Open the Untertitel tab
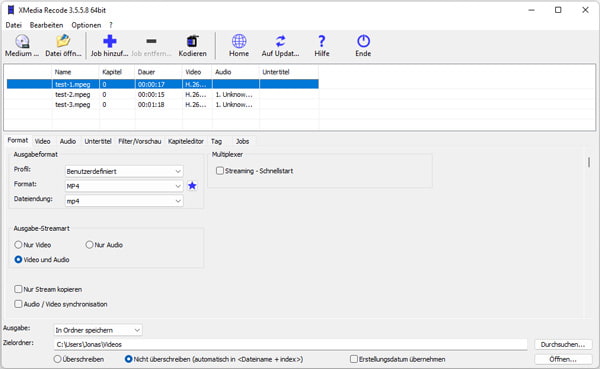 click(x=98, y=141)
